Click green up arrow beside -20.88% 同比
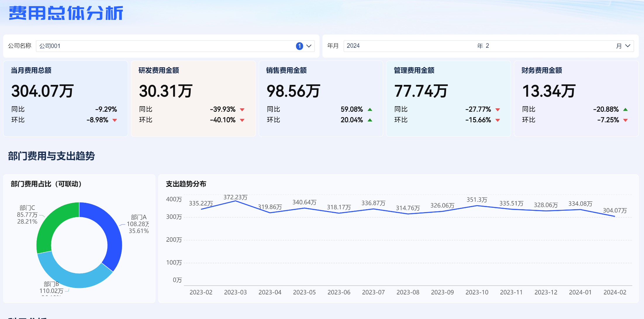 [x=625, y=109]
